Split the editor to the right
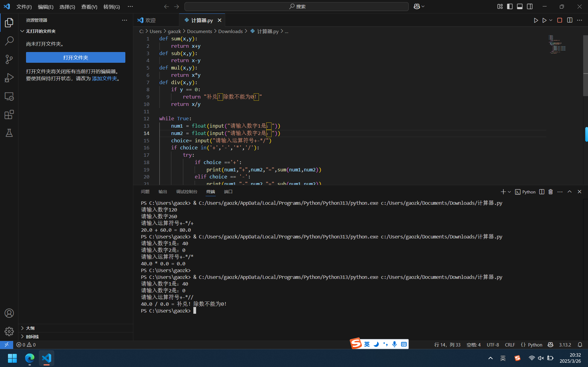Screen dimensions: 588x367 point(570,20)
